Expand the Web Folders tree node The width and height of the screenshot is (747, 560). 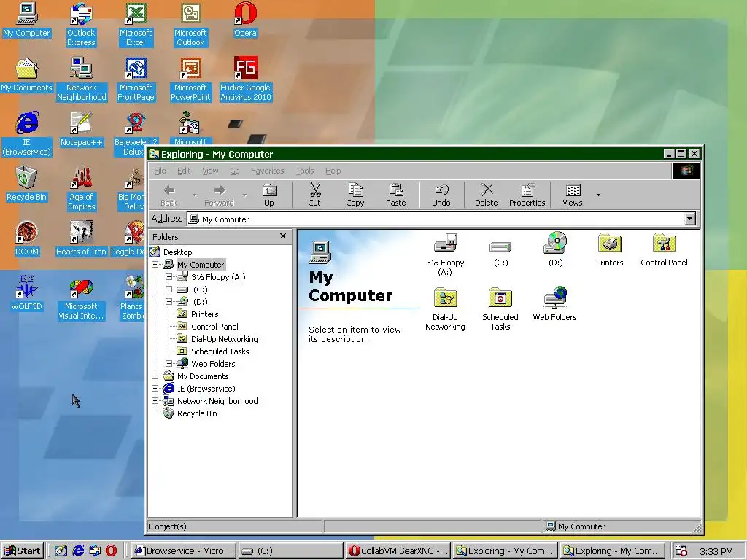pos(169,363)
